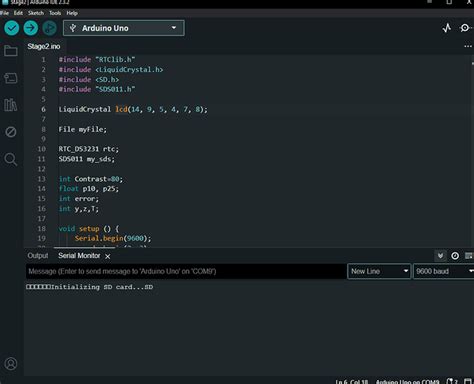Click the line Serial.begin(9600);
This screenshot has height=384, width=474.
pos(113,238)
